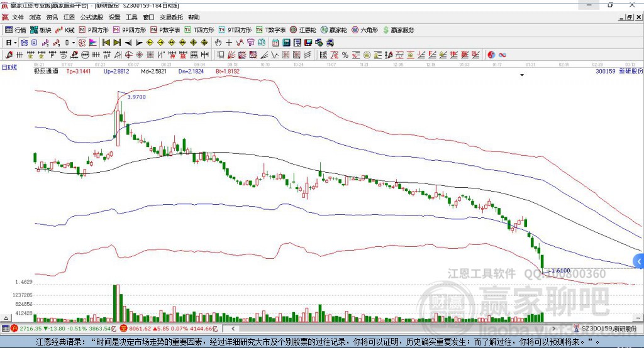Open the P四方形 square tool
The height and width of the screenshot is (348, 644).
(x=94, y=30)
